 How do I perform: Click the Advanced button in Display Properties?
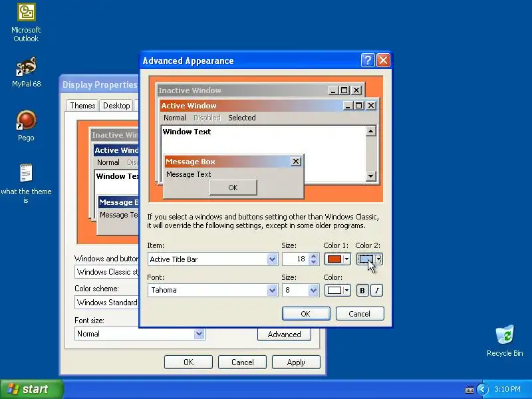[284, 334]
